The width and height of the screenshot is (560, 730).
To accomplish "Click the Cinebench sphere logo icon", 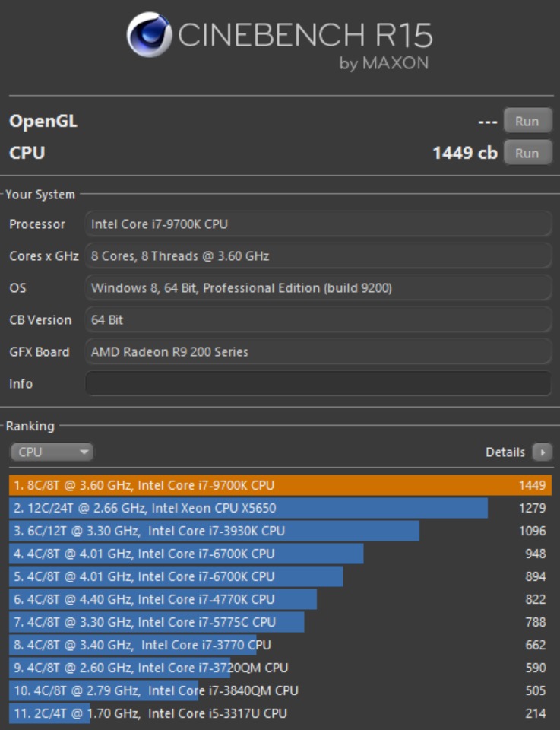I will [x=148, y=35].
